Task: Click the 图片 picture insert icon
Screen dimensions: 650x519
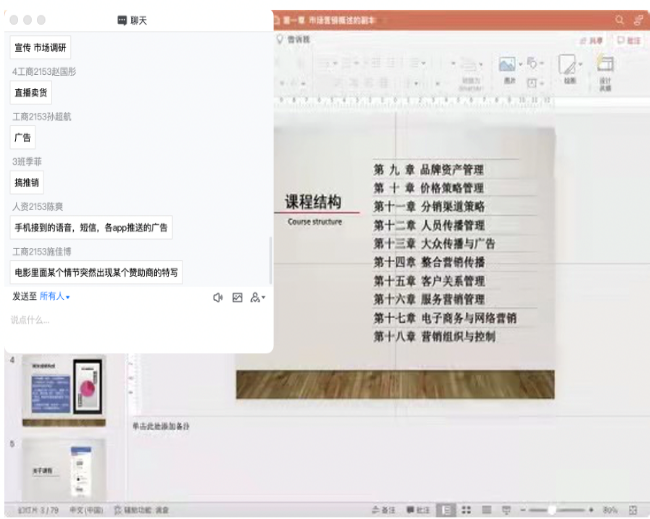Action: [x=508, y=68]
